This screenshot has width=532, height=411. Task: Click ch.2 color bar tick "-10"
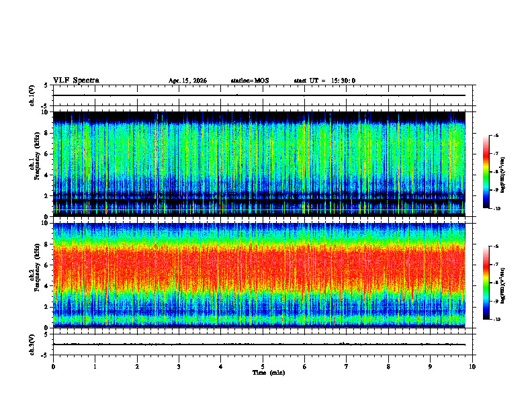tap(496, 320)
